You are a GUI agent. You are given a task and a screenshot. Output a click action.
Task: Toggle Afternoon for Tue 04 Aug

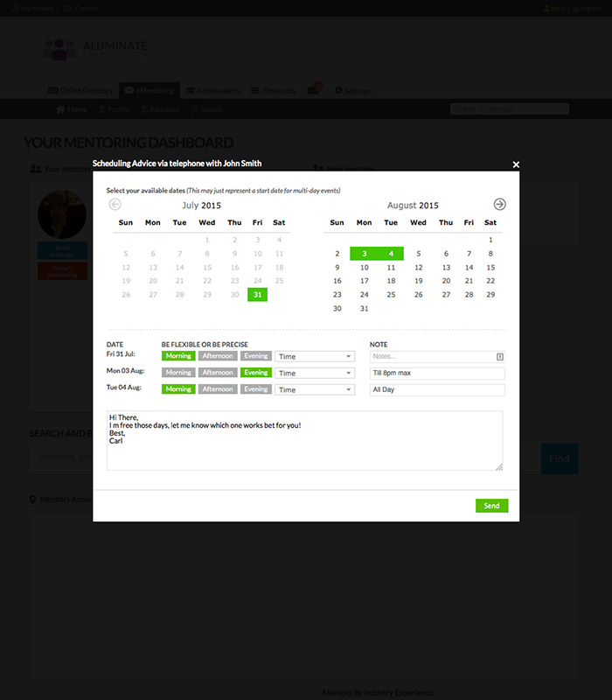point(218,388)
